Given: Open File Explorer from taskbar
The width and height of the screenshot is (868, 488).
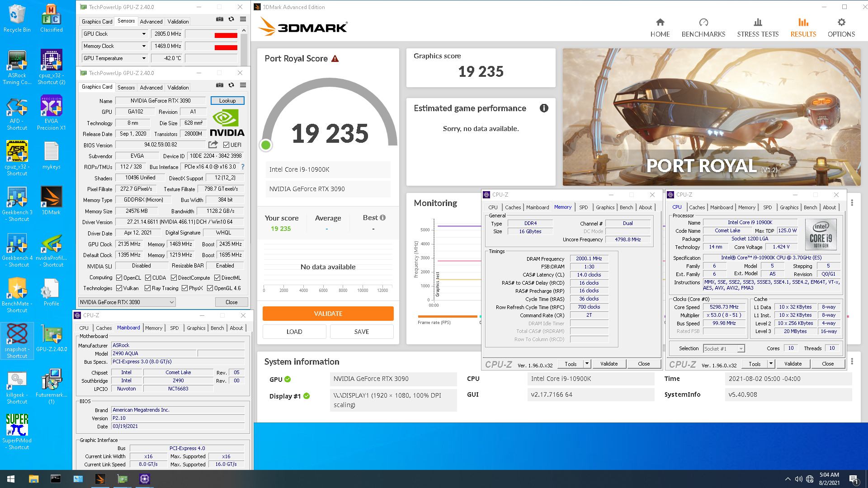Looking at the screenshot, I should click(x=33, y=479).
